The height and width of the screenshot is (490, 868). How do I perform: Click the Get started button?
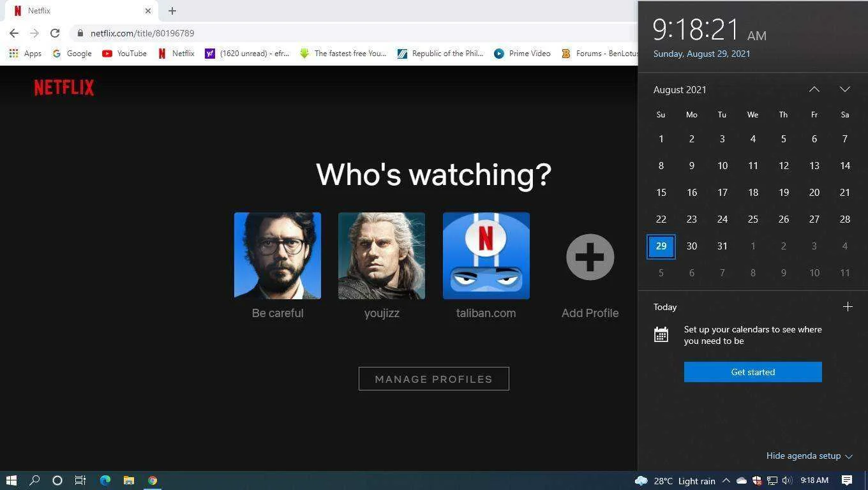753,372
